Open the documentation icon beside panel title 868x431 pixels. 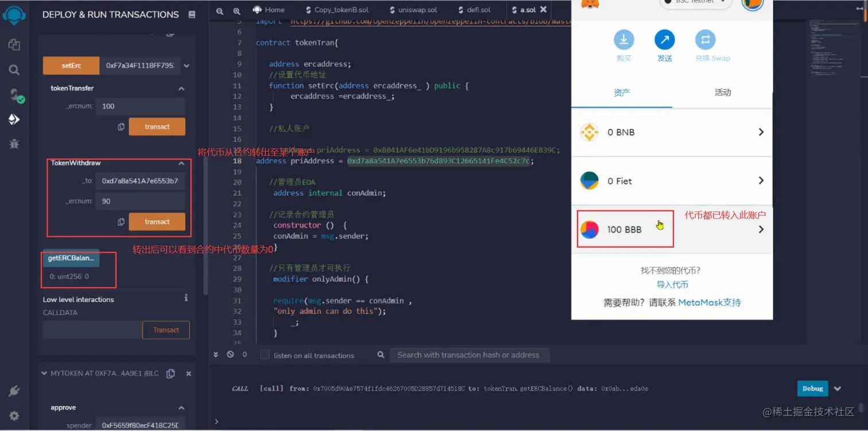point(191,14)
